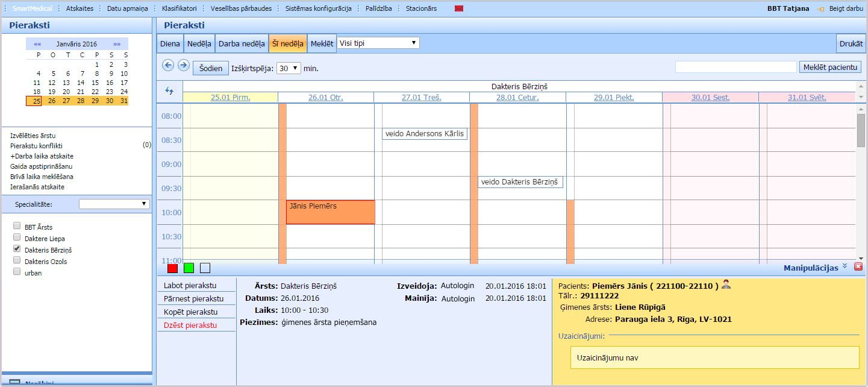
Task: Click the Beigt darbu logout icon
Action: (x=820, y=9)
